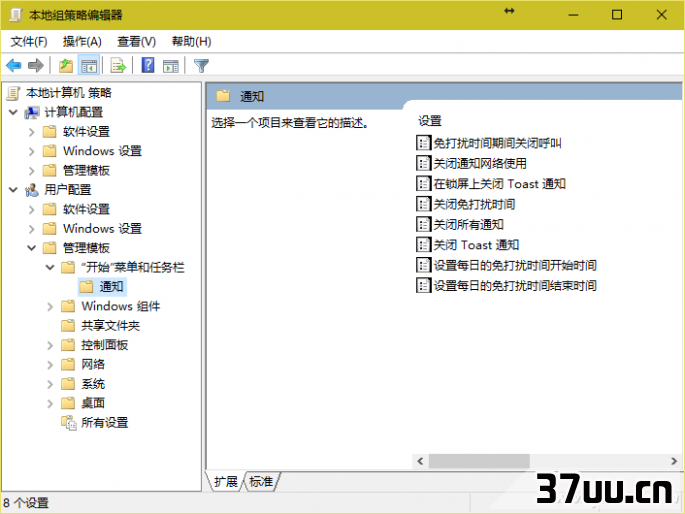Screen dimensions: 685x514
Task: Select 关闭免打扰时间 setting text
Action: click(474, 204)
